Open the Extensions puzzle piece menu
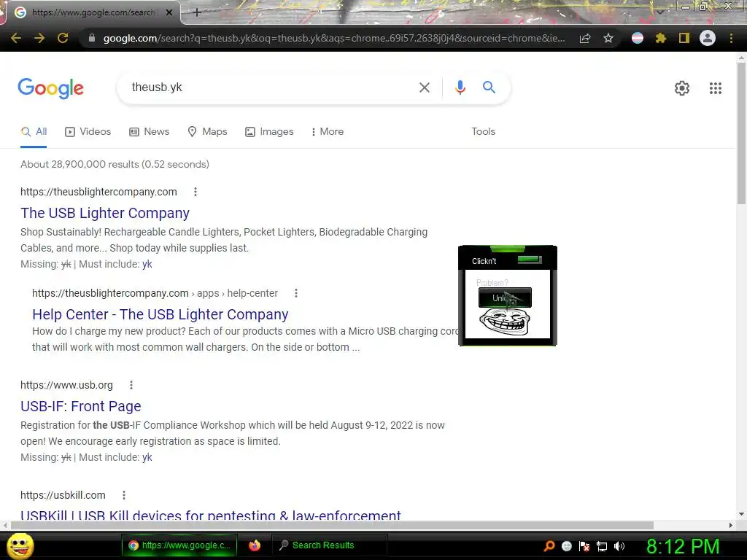This screenshot has height=560, width=747. click(661, 38)
